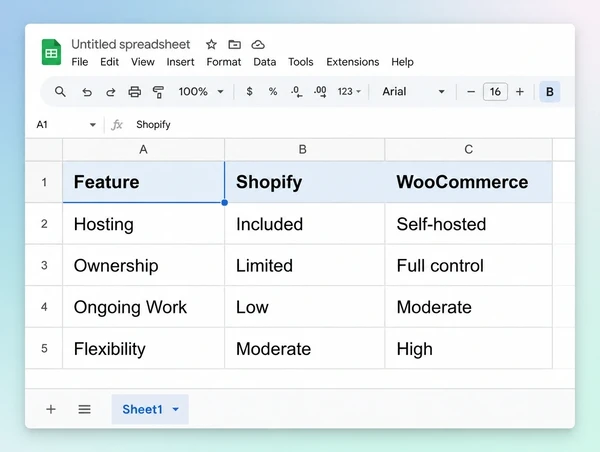Select the Full control cell
This screenshot has width=600, height=452.
click(469, 265)
